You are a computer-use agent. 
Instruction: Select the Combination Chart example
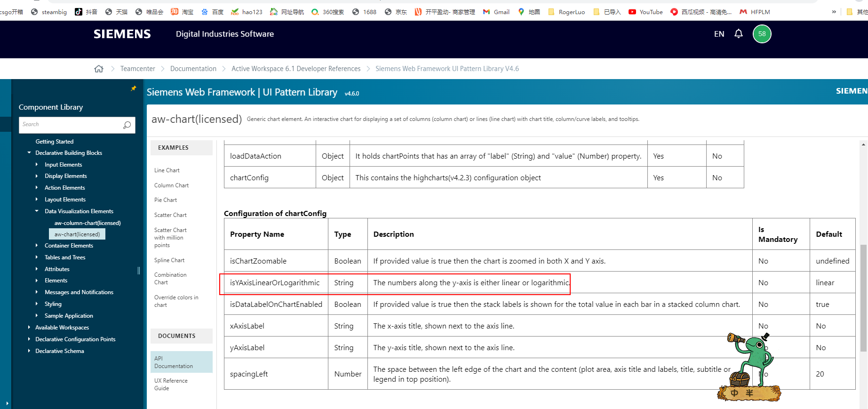[x=170, y=279]
